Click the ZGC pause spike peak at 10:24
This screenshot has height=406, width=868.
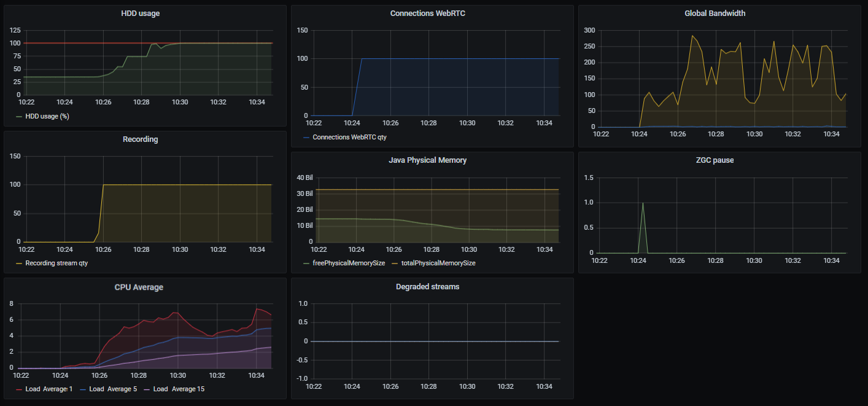point(643,203)
